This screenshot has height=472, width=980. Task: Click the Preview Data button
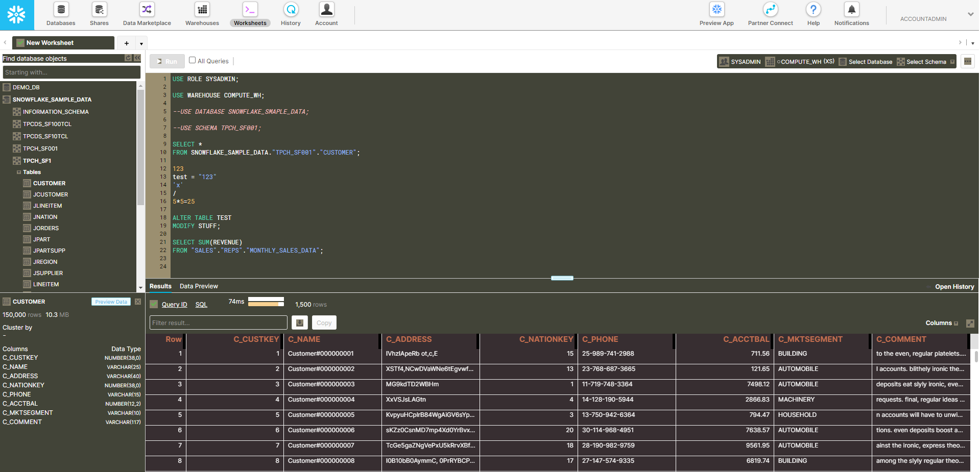[x=111, y=302]
